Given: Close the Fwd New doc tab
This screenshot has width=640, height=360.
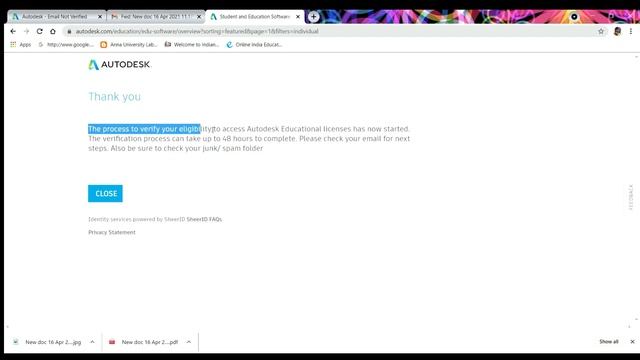Looking at the screenshot, I should pyautogui.click(x=199, y=17).
